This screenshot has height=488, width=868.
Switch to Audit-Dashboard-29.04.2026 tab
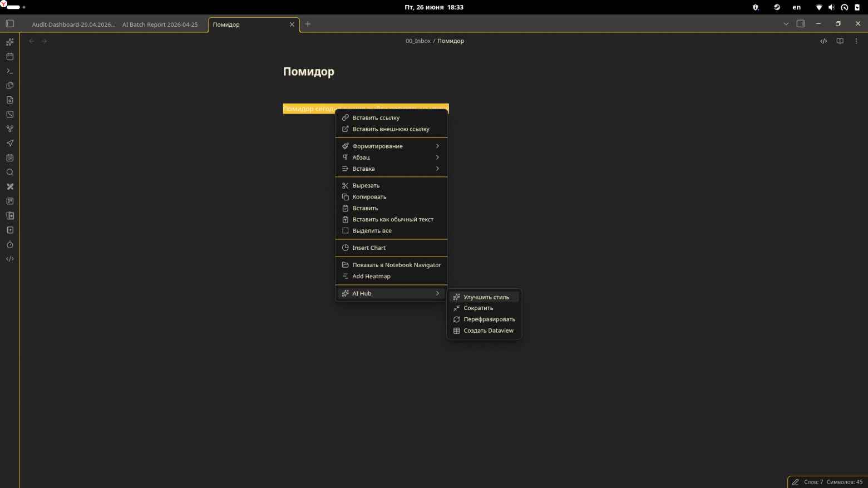pyautogui.click(x=73, y=24)
